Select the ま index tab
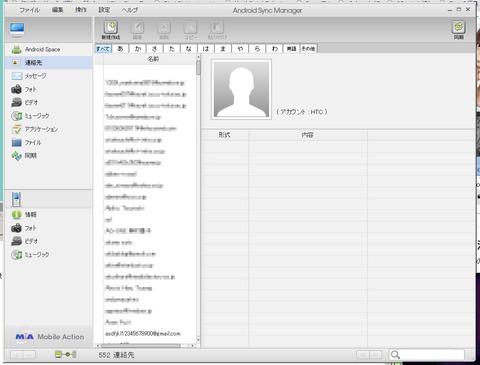 pos(223,49)
